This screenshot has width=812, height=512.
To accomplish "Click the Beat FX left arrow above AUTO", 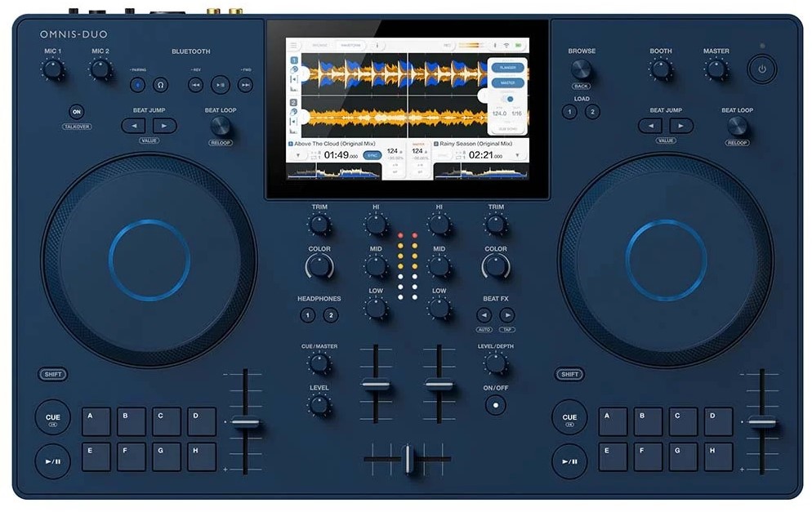I will click(x=484, y=314).
